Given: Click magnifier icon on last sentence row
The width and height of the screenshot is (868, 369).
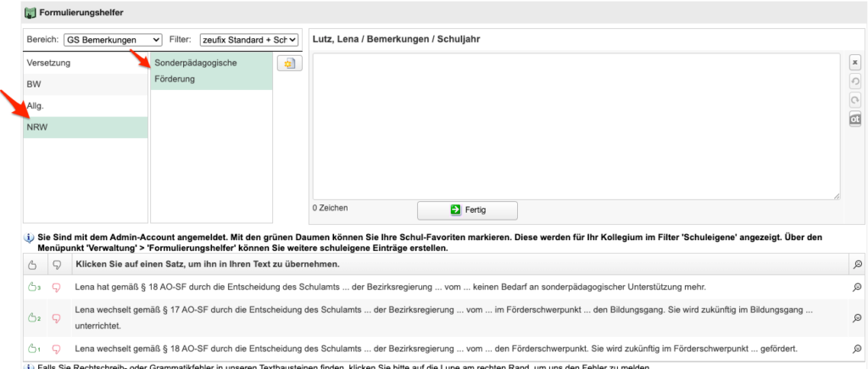Looking at the screenshot, I should click(x=858, y=349).
